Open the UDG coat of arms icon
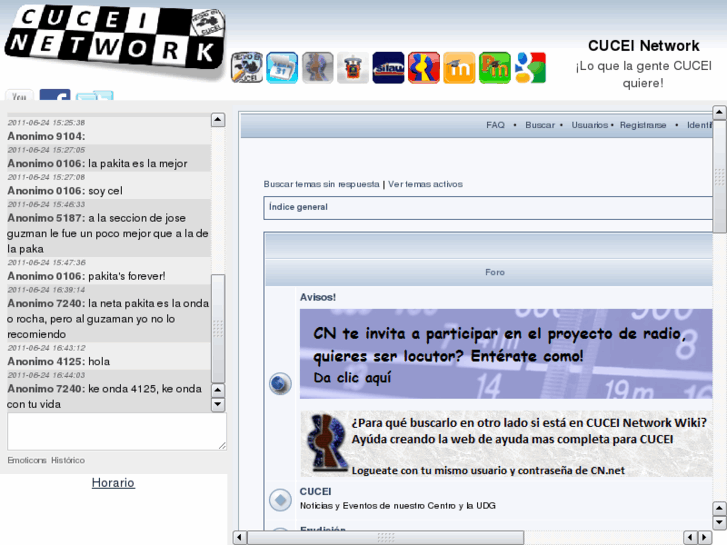 353,68
